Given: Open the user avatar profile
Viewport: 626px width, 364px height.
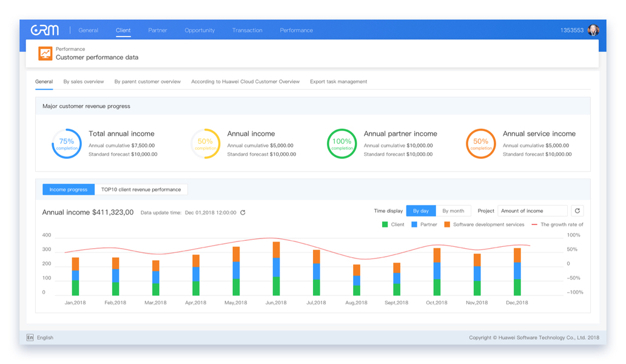Looking at the screenshot, I should point(593,30).
